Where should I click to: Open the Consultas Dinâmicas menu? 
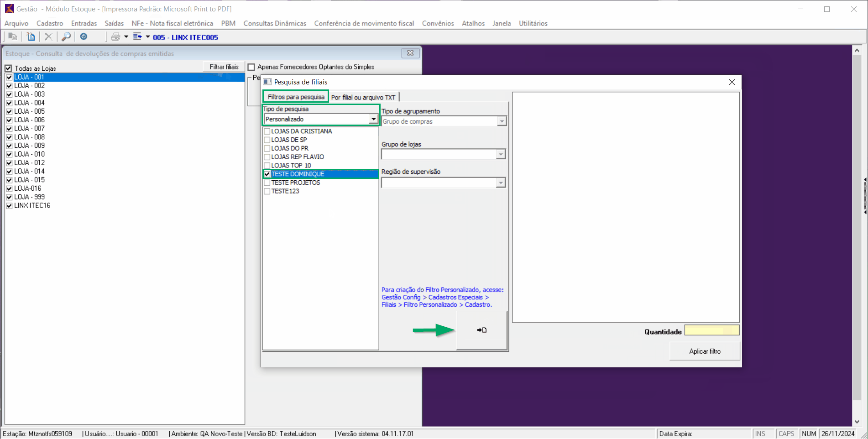pyautogui.click(x=275, y=23)
